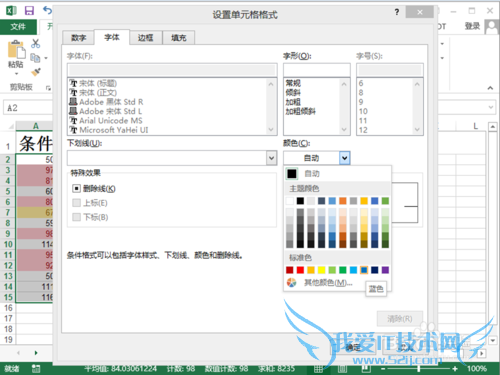This screenshot has width=500, height=375.
Task: Pick theme green swatch in top row
Action: (385, 201)
